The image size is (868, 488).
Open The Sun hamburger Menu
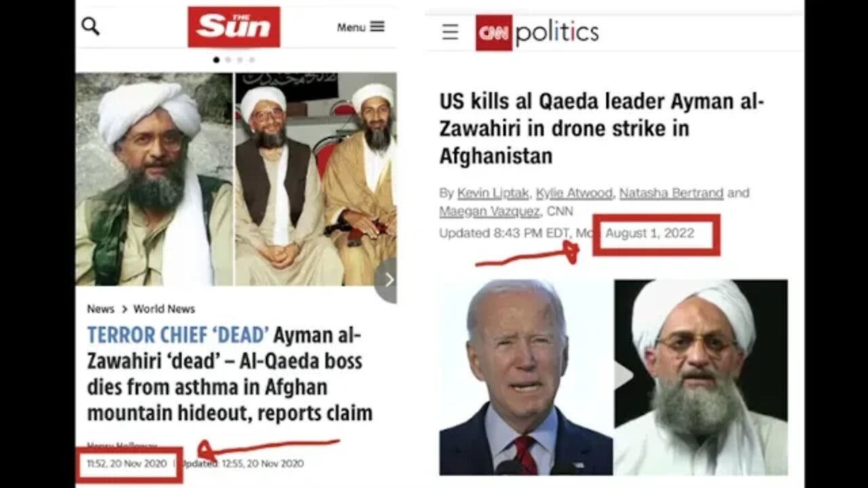pos(361,27)
